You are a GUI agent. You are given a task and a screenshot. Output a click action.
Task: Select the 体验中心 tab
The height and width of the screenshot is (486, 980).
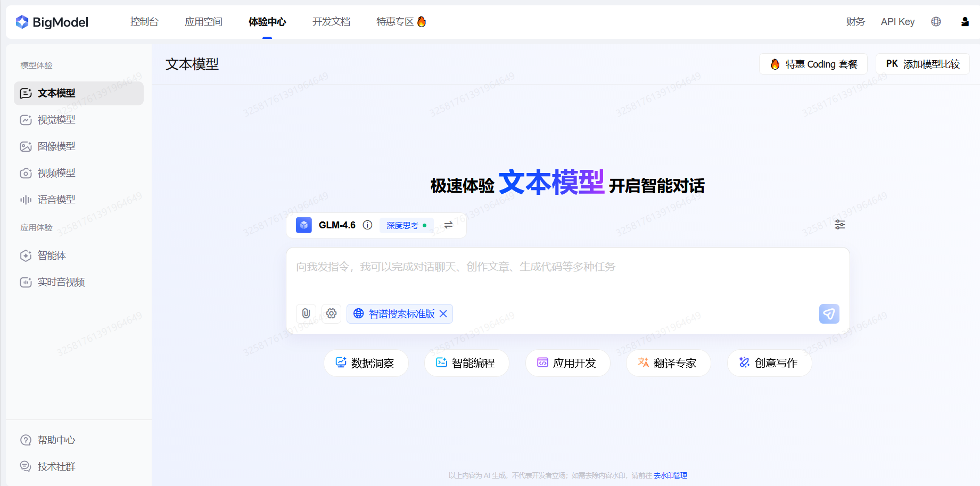(267, 22)
